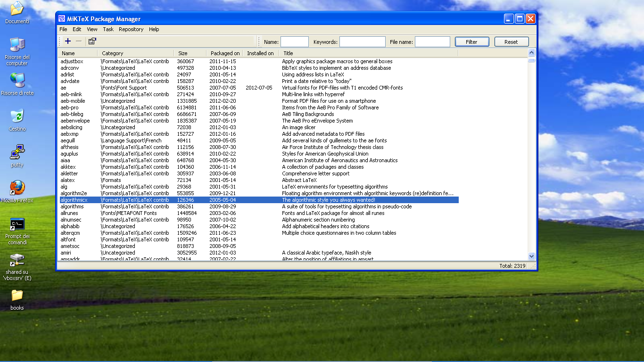
Task: Sort by the Name column header
Action: click(x=78, y=53)
